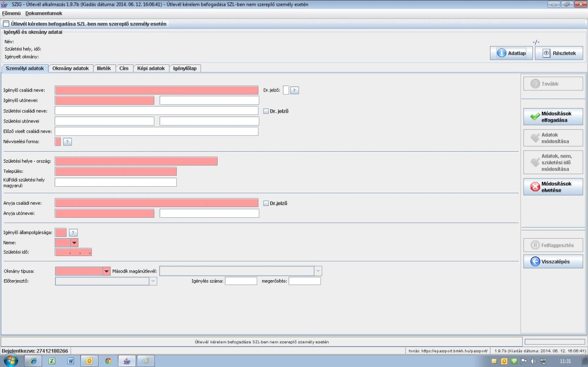Switch to the Képi adatok tab
Image resolution: width=588 pixels, height=367 pixels.
151,68
